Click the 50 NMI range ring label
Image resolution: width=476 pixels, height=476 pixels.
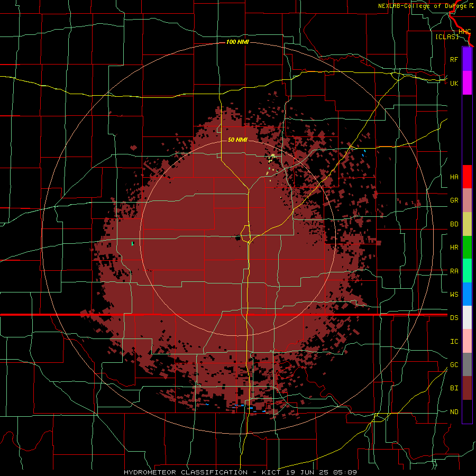[237, 140]
